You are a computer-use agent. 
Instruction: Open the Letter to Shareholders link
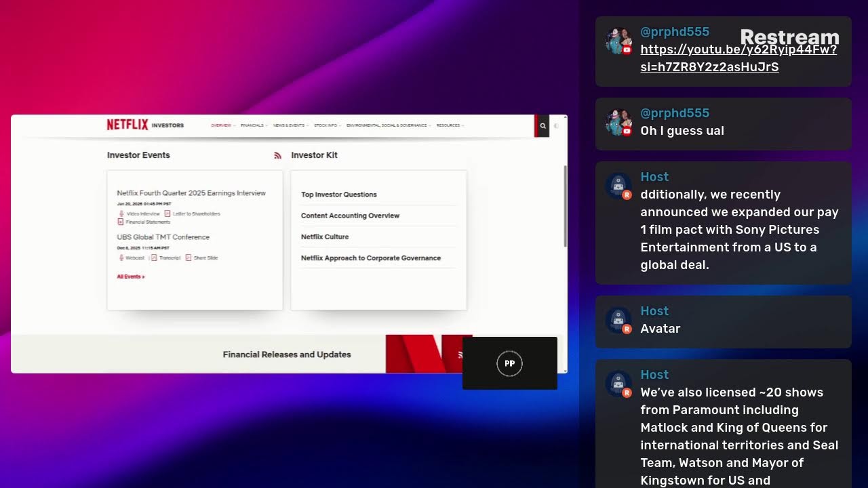(197, 213)
